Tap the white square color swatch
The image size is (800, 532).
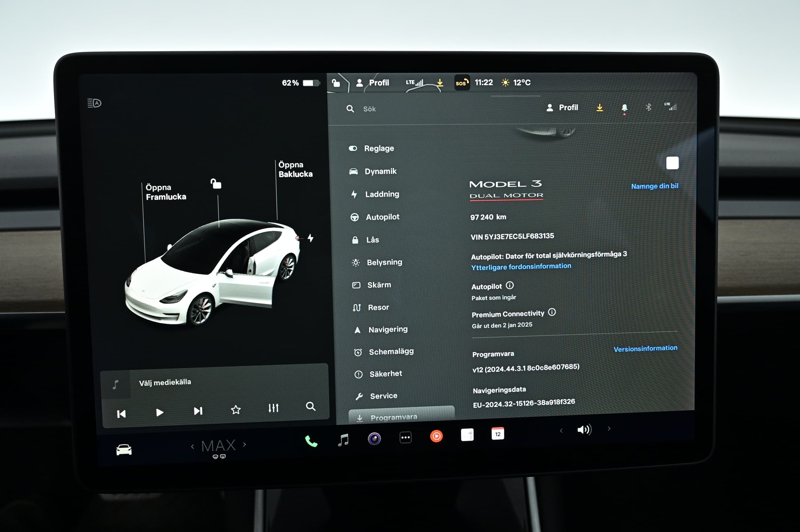(672, 163)
